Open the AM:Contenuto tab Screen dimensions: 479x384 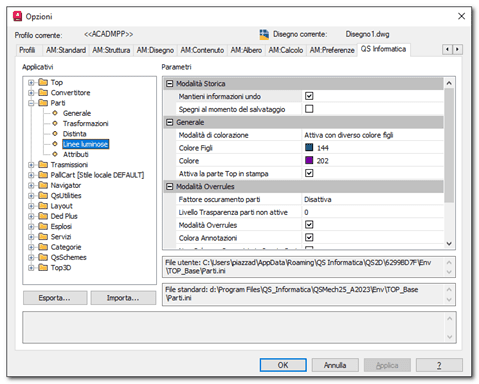tap(202, 50)
